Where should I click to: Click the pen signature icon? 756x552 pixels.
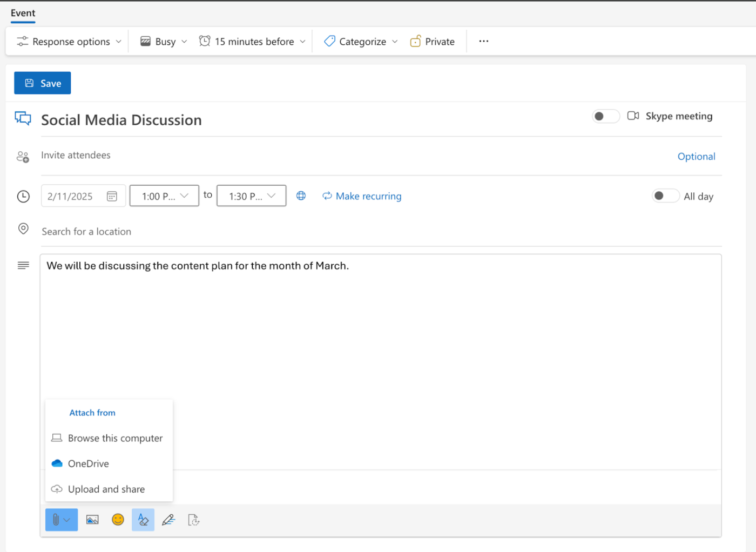click(x=168, y=520)
